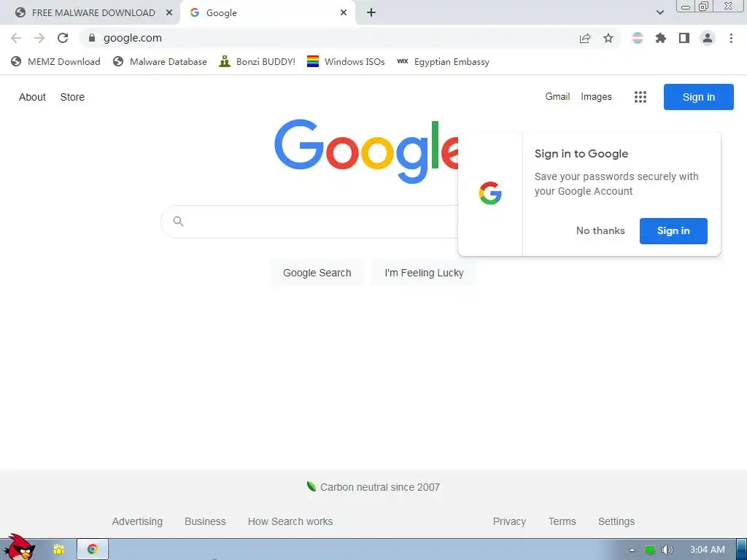Bookmark this page with the star icon
747x560 pixels.
point(608,38)
